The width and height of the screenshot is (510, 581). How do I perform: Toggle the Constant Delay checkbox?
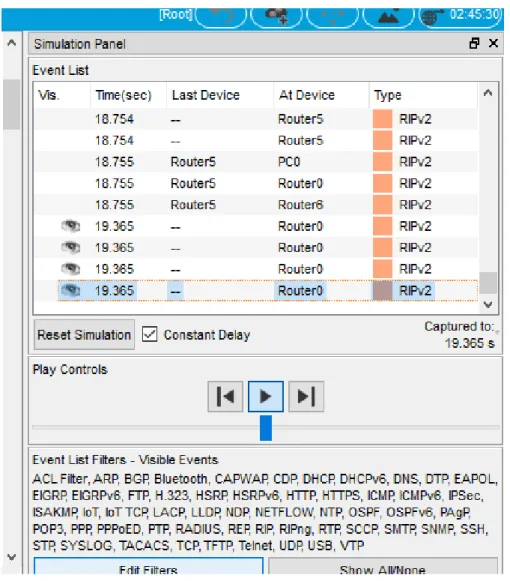coord(150,334)
